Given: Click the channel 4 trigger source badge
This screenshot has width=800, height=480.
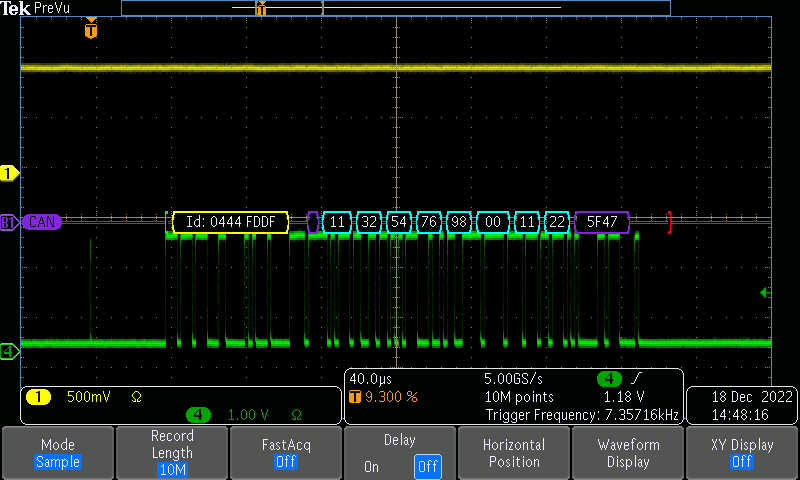Looking at the screenshot, I should (x=609, y=379).
